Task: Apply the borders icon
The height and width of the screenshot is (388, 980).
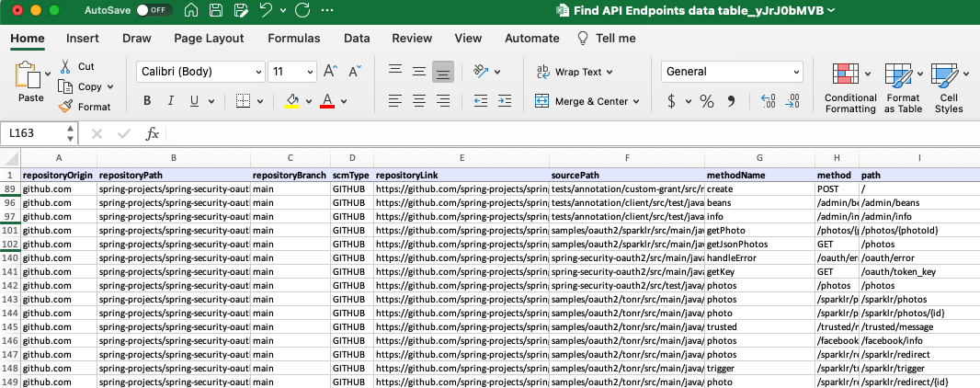Action: point(243,100)
